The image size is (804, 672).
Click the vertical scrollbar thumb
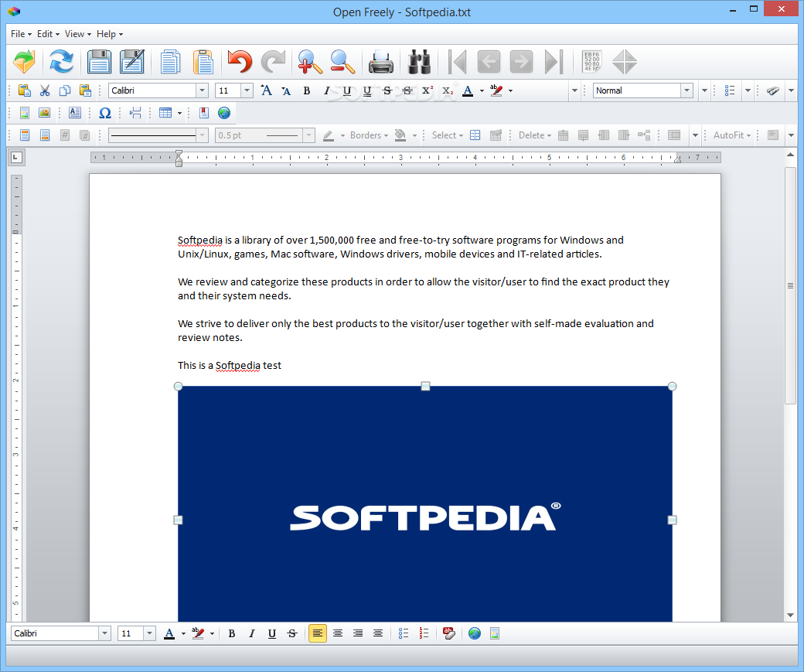[790, 285]
